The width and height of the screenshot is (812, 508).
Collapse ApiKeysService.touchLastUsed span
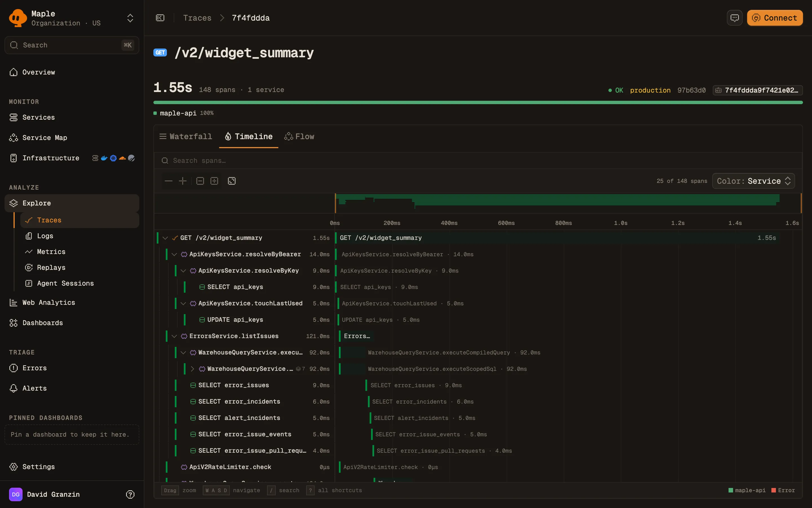[183, 303]
